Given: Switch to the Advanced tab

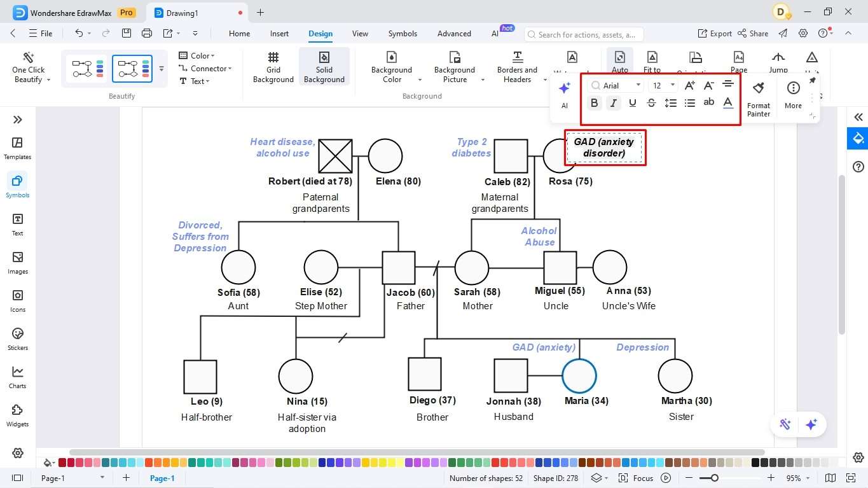Looking at the screenshot, I should [x=454, y=34].
